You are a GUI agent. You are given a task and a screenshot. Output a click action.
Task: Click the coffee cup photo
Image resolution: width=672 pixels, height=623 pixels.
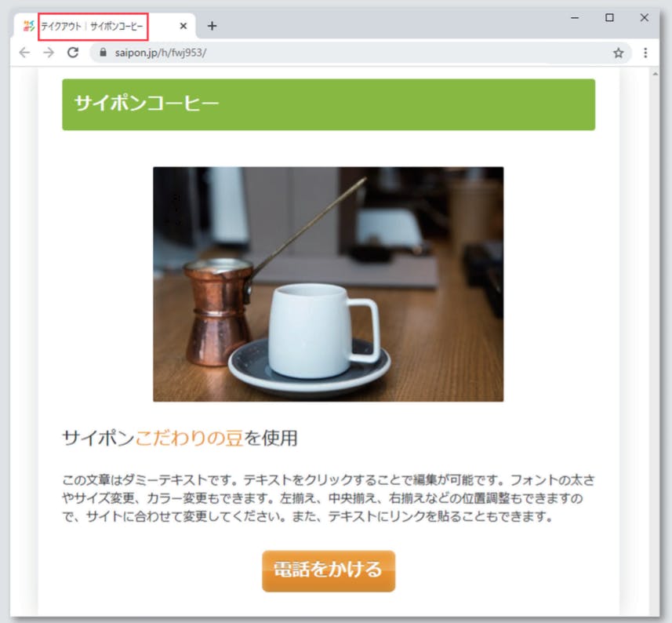pos(329,282)
